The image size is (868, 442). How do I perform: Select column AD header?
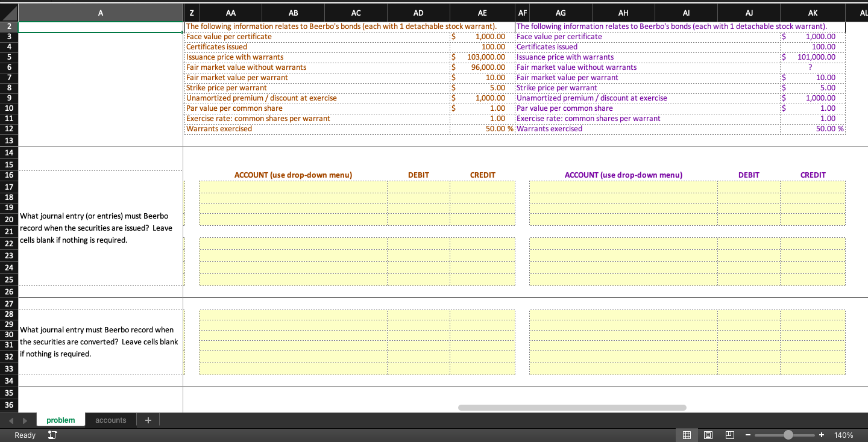[418, 13]
